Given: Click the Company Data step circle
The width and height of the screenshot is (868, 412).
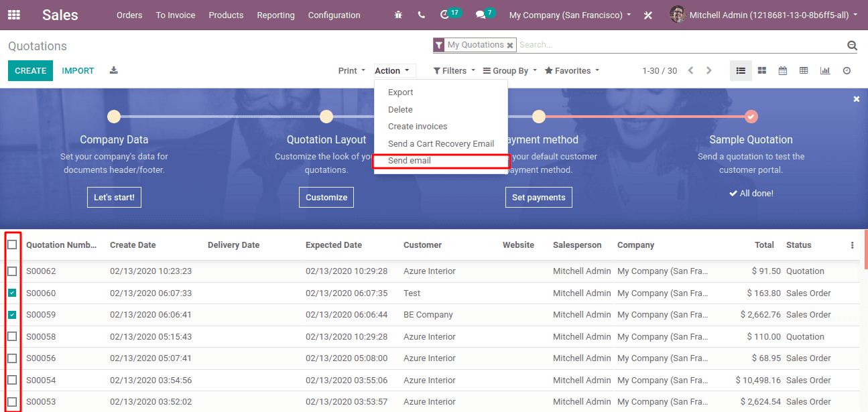Looking at the screenshot, I should pos(114,117).
